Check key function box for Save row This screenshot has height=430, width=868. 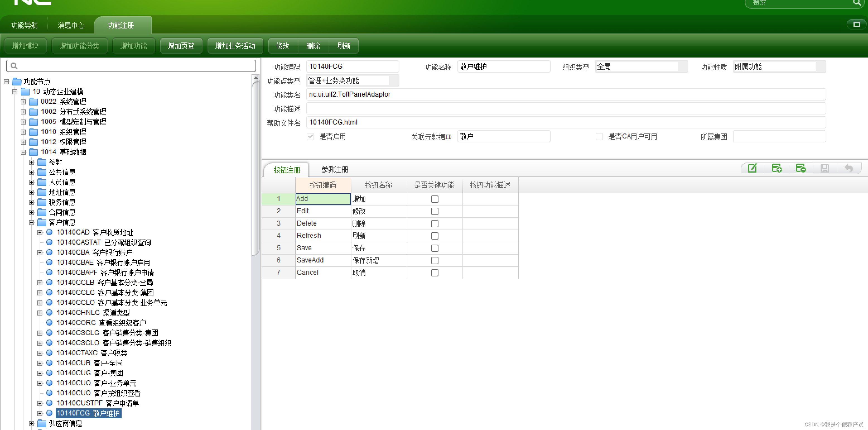coord(435,248)
